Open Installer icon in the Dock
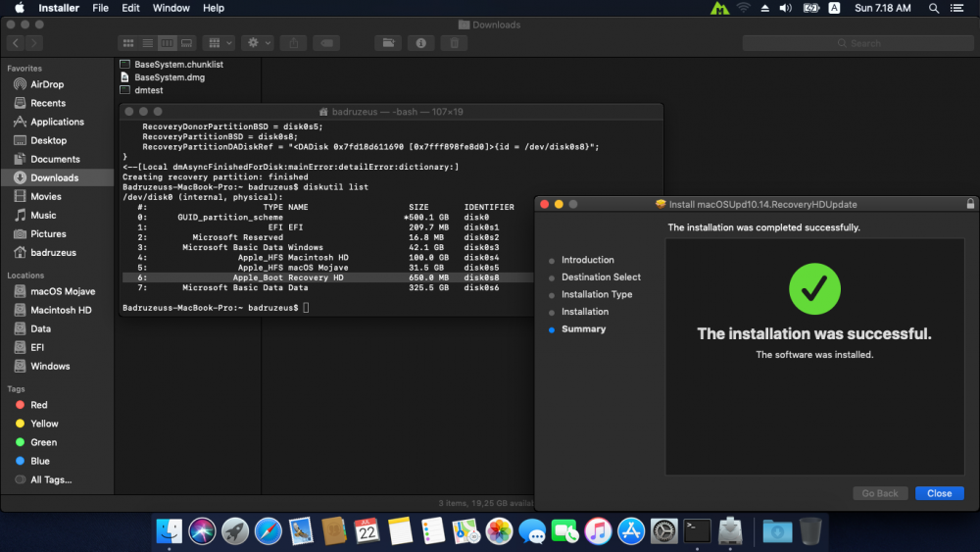This screenshot has width=980, height=552. 730,531
